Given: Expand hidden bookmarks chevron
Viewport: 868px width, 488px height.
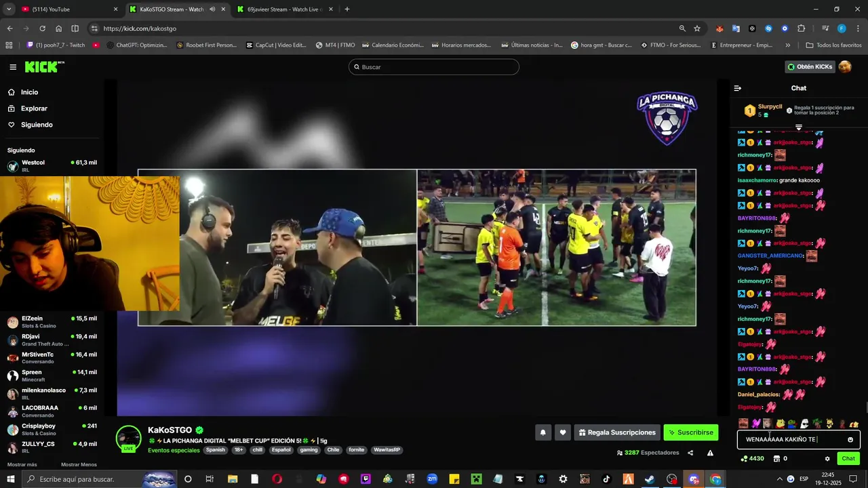Looking at the screenshot, I should 787,45.
